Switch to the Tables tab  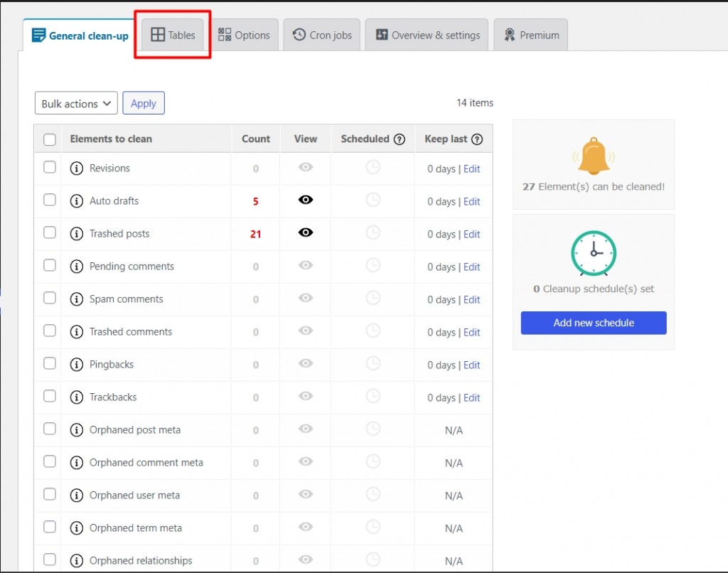pyautogui.click(x=173, y=36)
